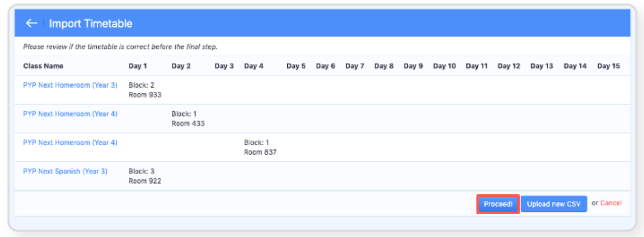Select the Block 3 Room 922 cell
The image size is (644, 237).
coord(145,176)
